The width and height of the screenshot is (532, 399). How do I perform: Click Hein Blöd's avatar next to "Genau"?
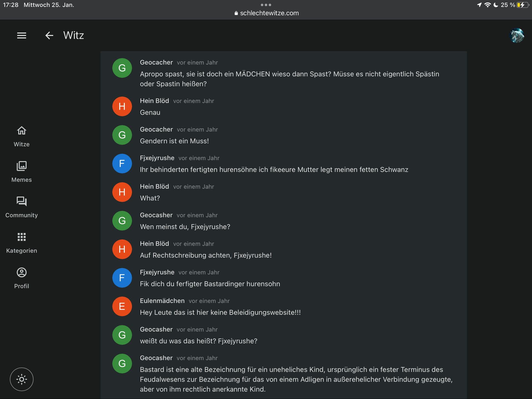click(x=122, y=106)
